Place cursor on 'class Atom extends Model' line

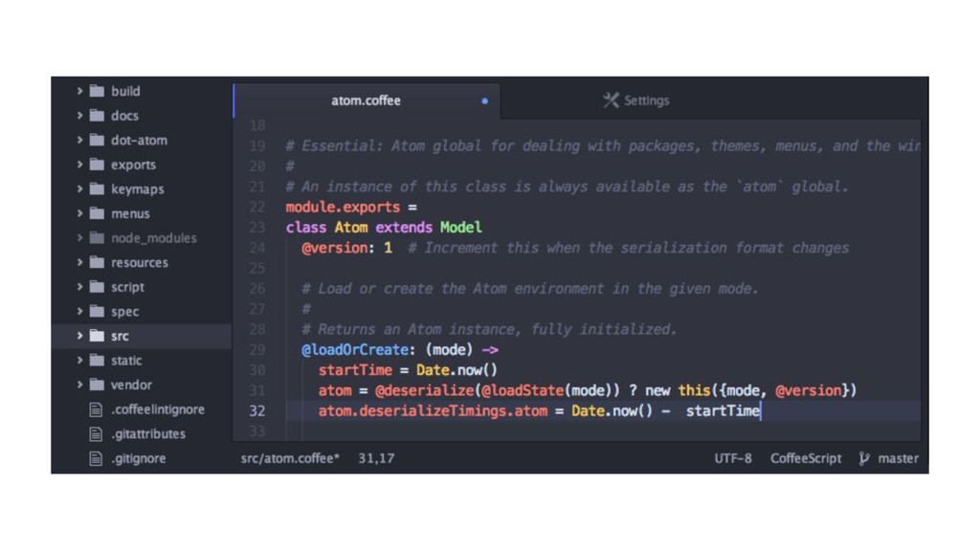coord(384,228)
